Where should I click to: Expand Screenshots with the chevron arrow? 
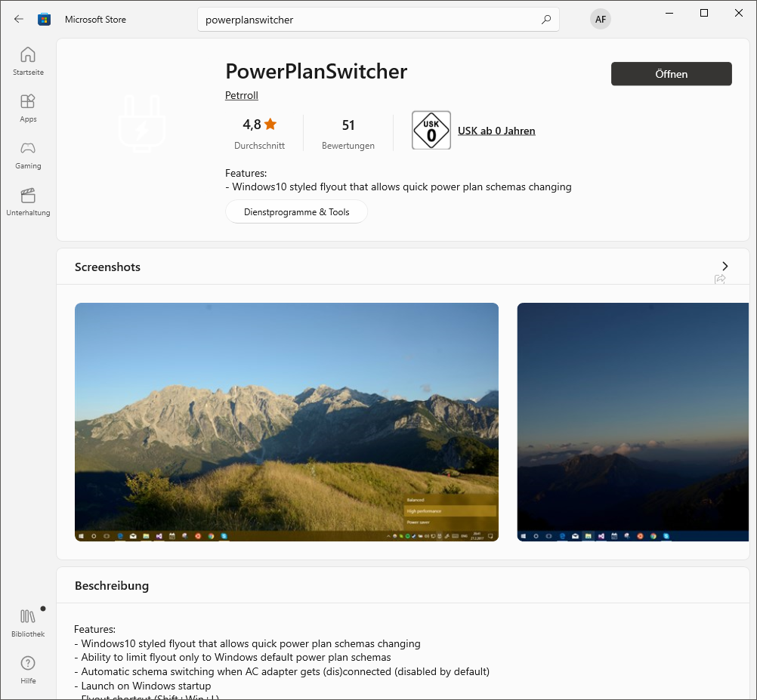click(x=725, y=266)
